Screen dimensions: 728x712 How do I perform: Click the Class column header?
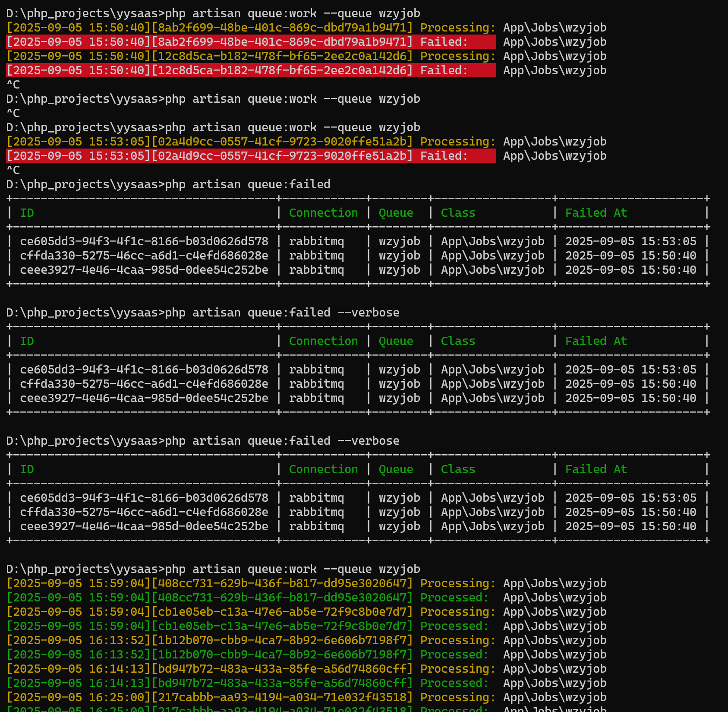coord(458,212)
